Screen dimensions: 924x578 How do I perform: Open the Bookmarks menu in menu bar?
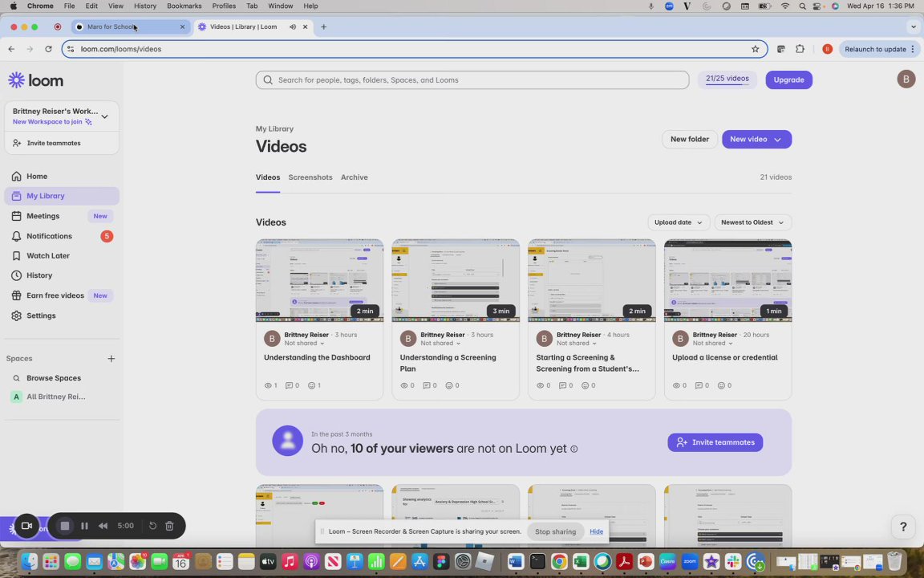click(x=184, y=6)
